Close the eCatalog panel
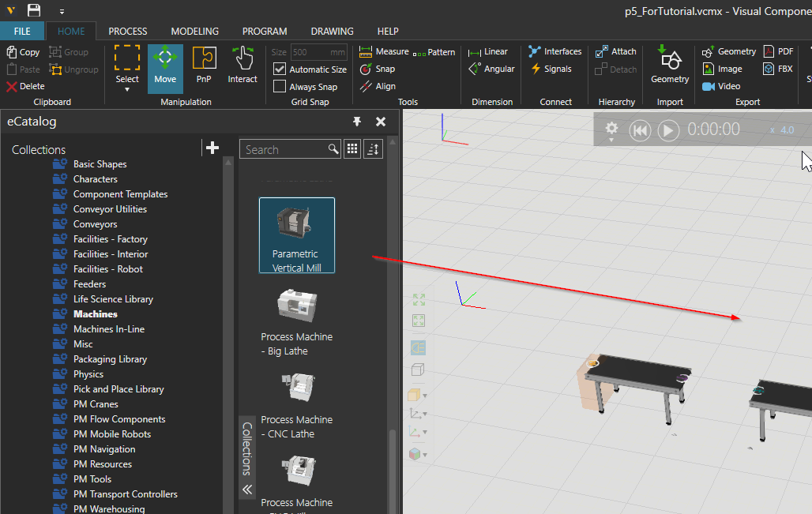 (381, 122)
